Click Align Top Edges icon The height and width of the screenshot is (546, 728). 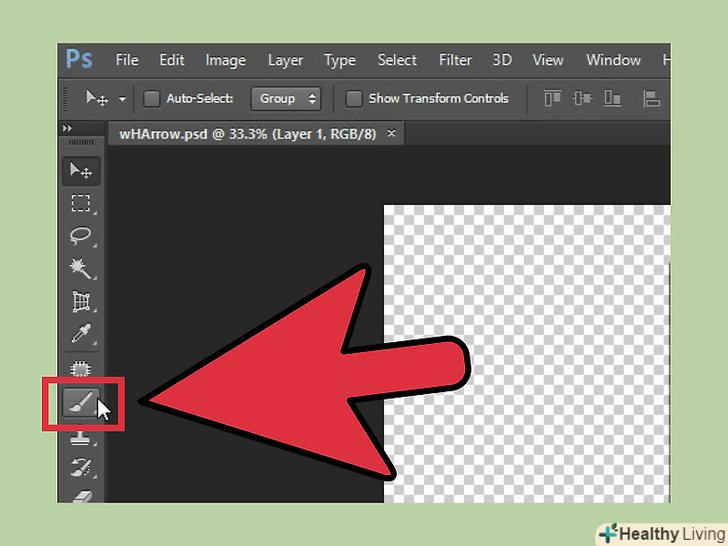(552, 98)
